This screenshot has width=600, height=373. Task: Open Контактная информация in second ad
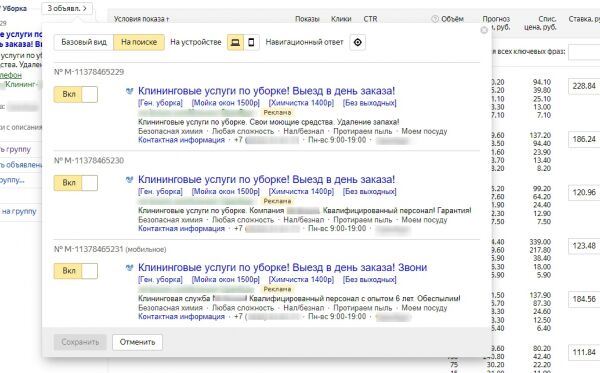pyautogui.click(x=181, y=228)
